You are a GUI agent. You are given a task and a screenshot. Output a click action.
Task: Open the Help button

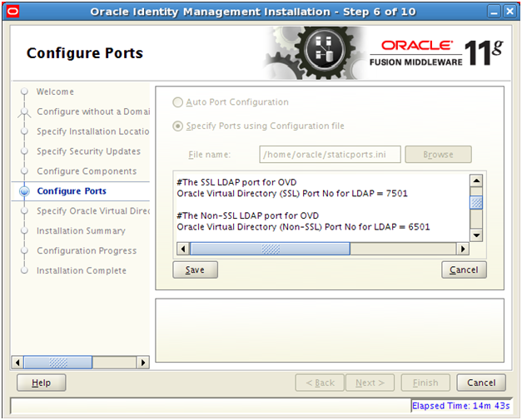pos(42,383)
